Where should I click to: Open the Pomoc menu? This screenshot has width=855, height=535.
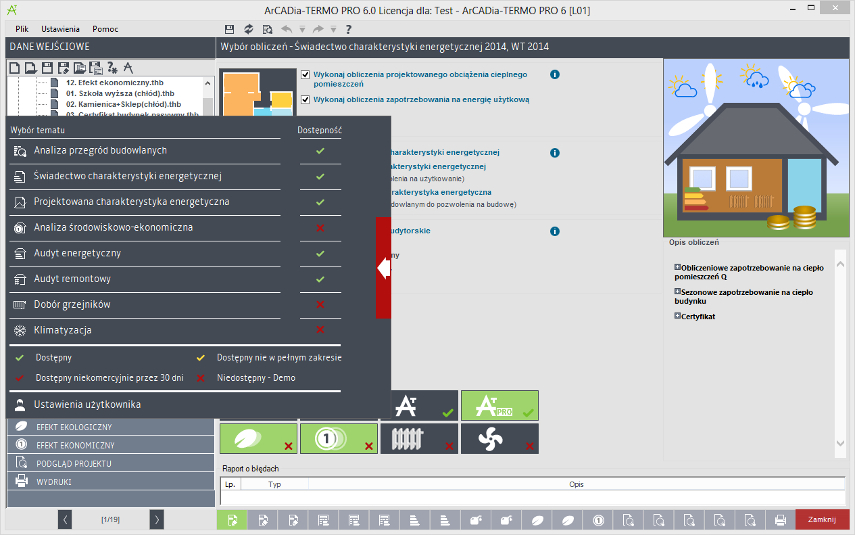[105, 29]
